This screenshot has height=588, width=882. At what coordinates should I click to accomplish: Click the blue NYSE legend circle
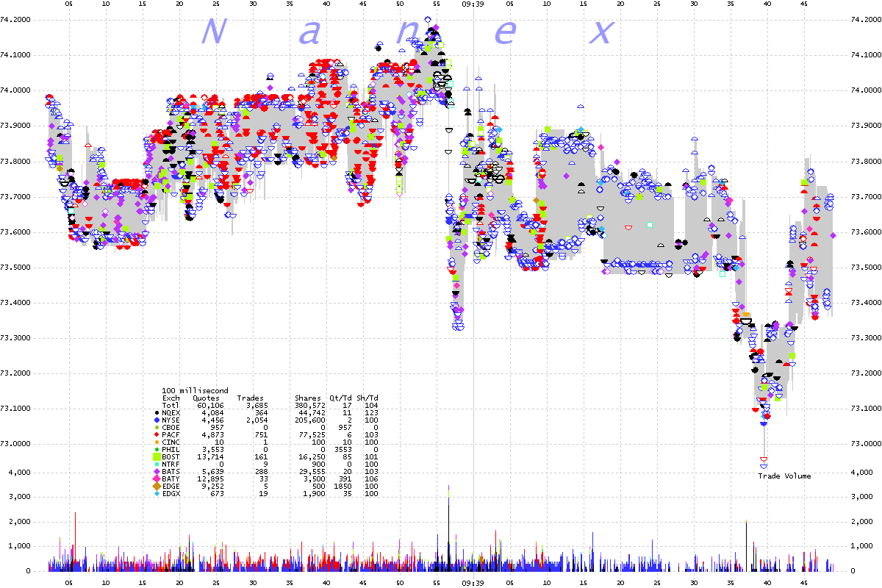click(x=156, y=420)
